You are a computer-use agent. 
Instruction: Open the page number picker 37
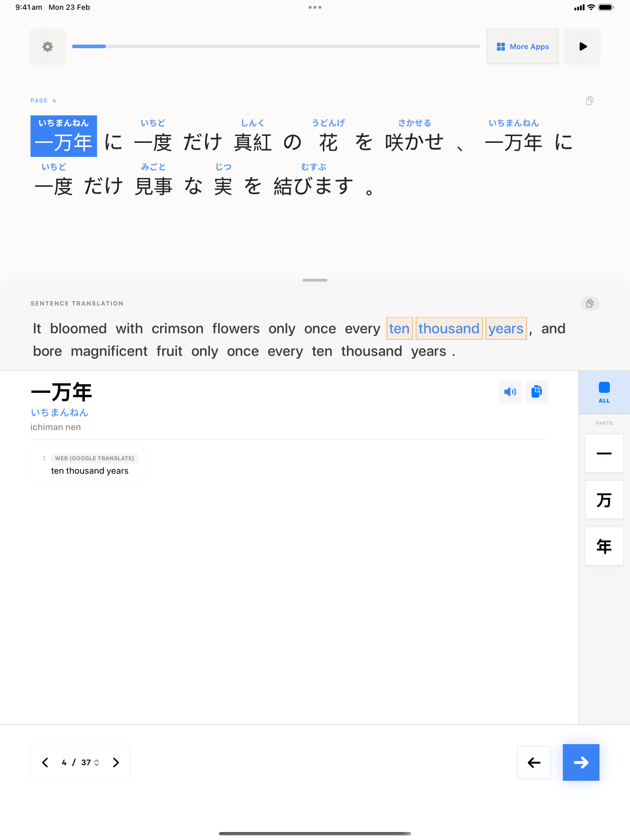click(90, 762)
